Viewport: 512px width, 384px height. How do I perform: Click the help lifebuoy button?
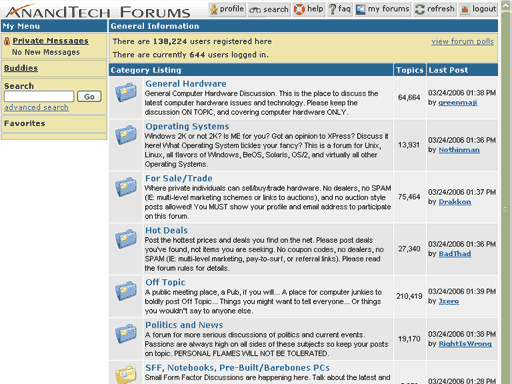(308, 9)
